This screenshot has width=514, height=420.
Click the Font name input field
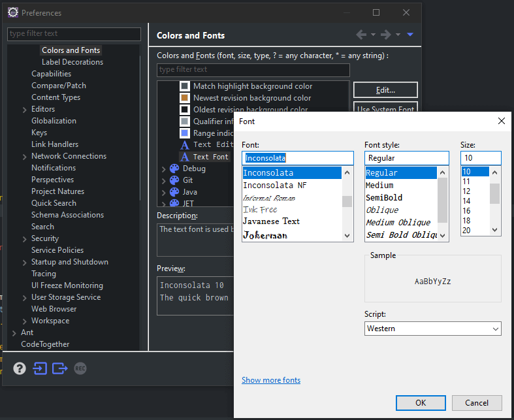[x=297, y=158]
